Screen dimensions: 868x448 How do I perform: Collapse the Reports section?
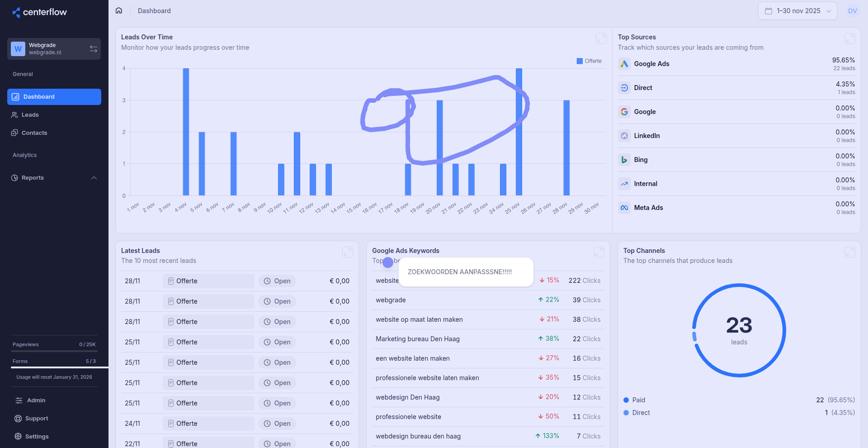[x=94, y=178]
